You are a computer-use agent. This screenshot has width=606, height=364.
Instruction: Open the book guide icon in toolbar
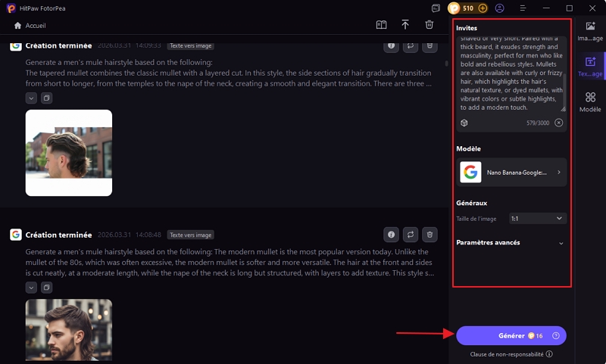tap(382, 25)
